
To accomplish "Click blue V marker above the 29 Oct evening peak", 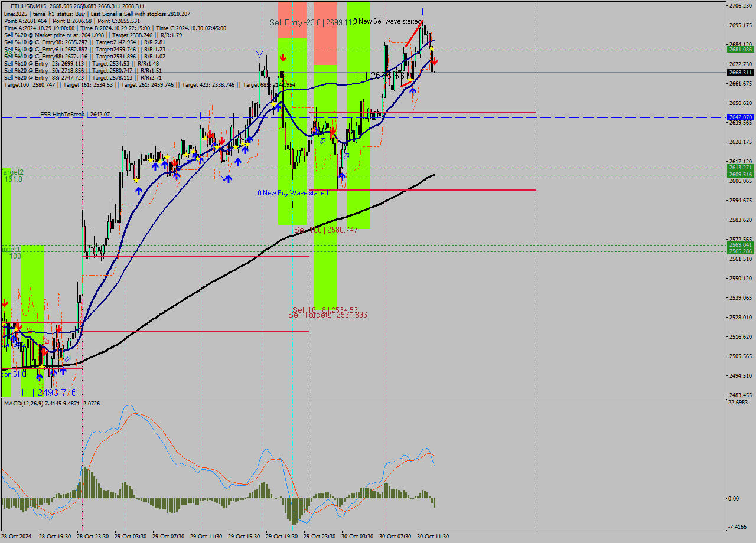I will tap(259, 54).
